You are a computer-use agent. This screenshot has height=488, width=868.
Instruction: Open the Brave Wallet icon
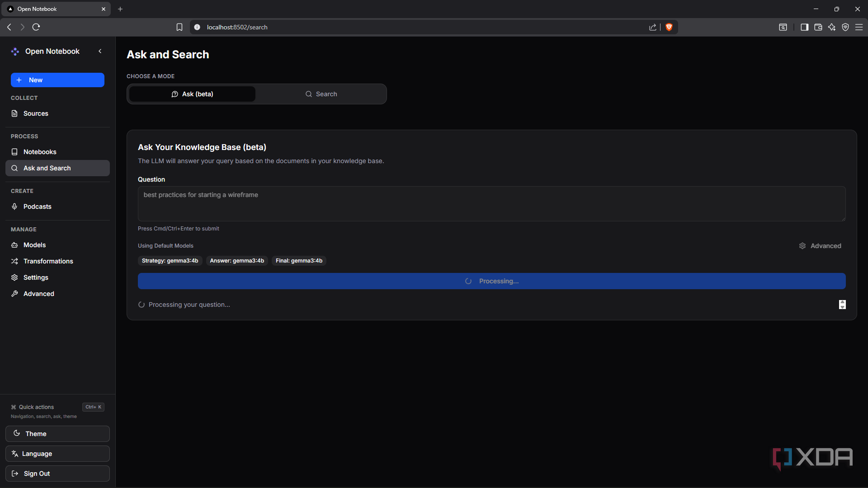[818, 27]
